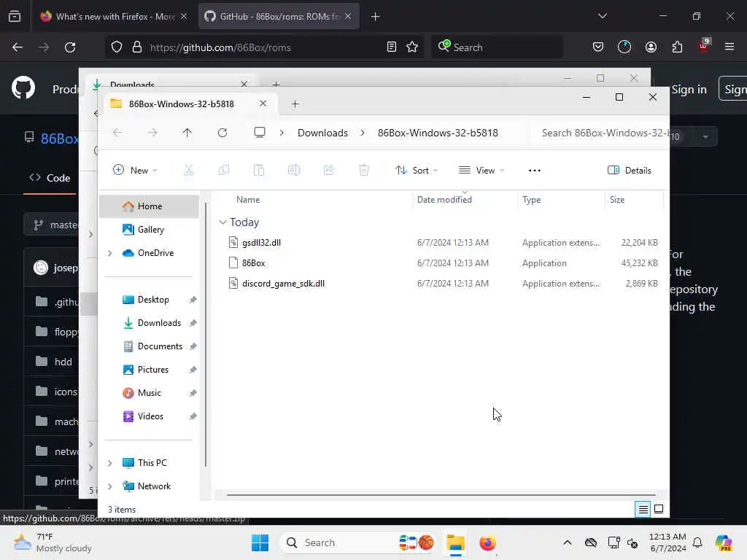Image resolution: width=747 pixels, height=560 pixels.
Task: Go up one folder level in Explorer
Action: pos(187,133)
